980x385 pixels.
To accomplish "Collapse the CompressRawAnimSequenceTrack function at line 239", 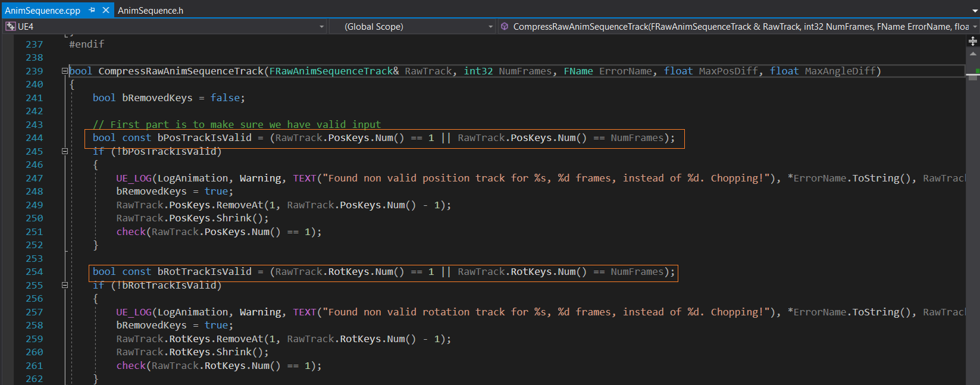I will (x=65, y=71).
